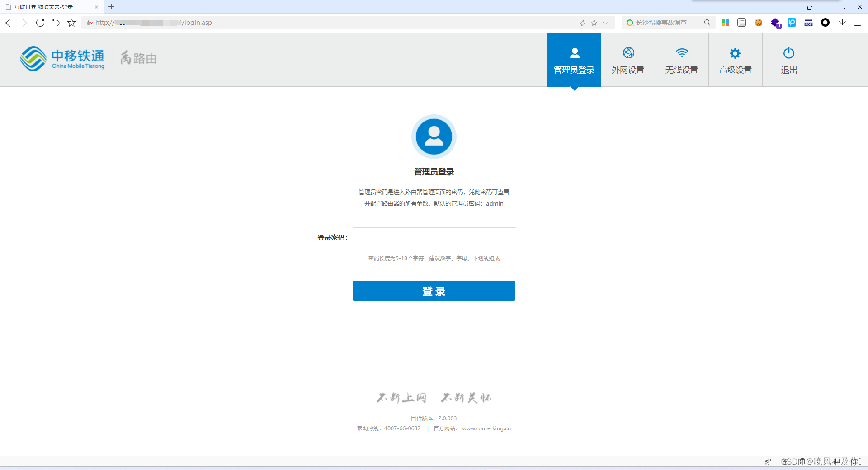The height and width of the screenshot is (470, 868).
Task: Click the favorite star inside address bar
Action: [x=594, y=23]
